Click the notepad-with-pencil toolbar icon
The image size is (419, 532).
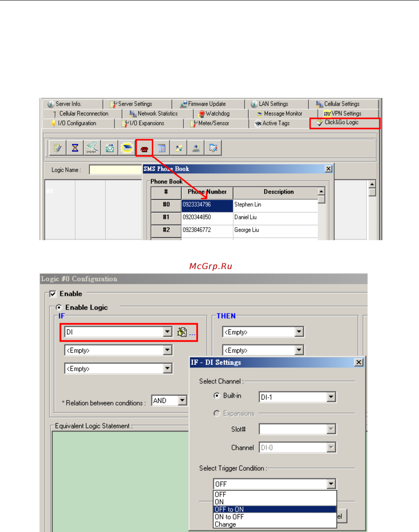click(x=58, y=148)
